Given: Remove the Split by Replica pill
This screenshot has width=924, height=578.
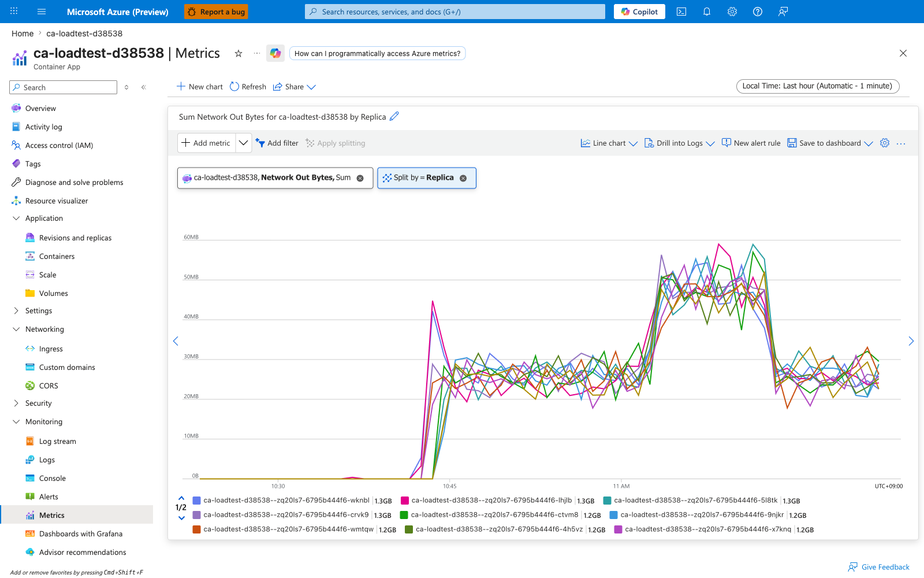Looking at the screenshot, I should pyautogui.click(x=463, y=178).
